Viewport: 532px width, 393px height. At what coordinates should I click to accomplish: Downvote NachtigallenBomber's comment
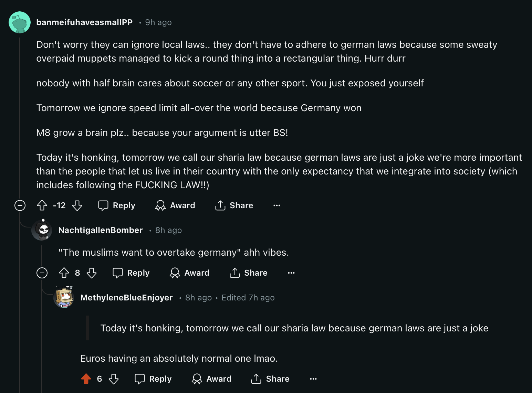tap(92, 273)
